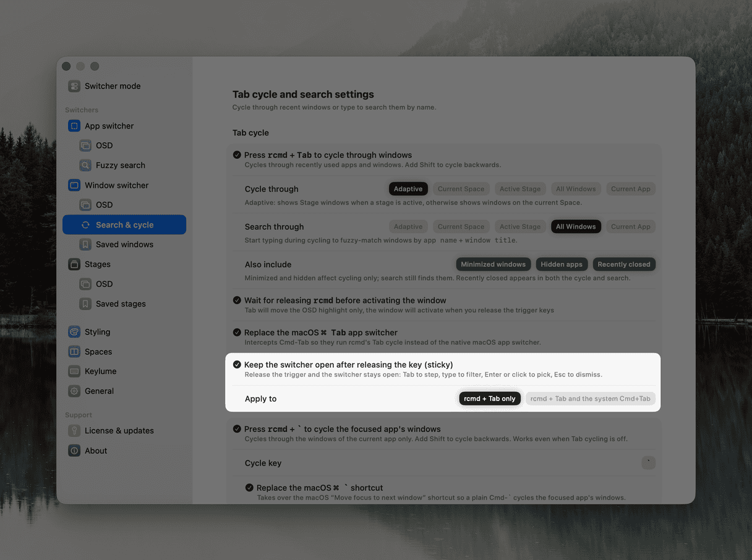Select the App switcher icon in sidebar
752x560 pixels.
[x=74, y=126]
